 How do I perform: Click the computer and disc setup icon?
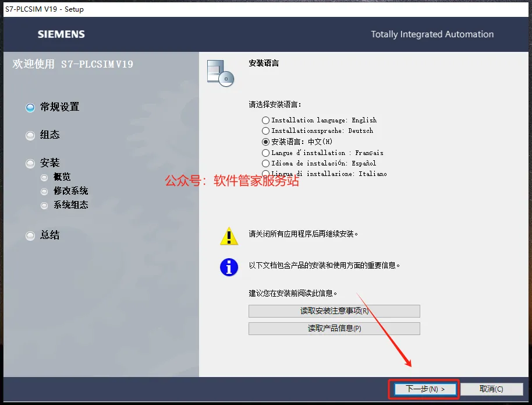tap(221, 73)
